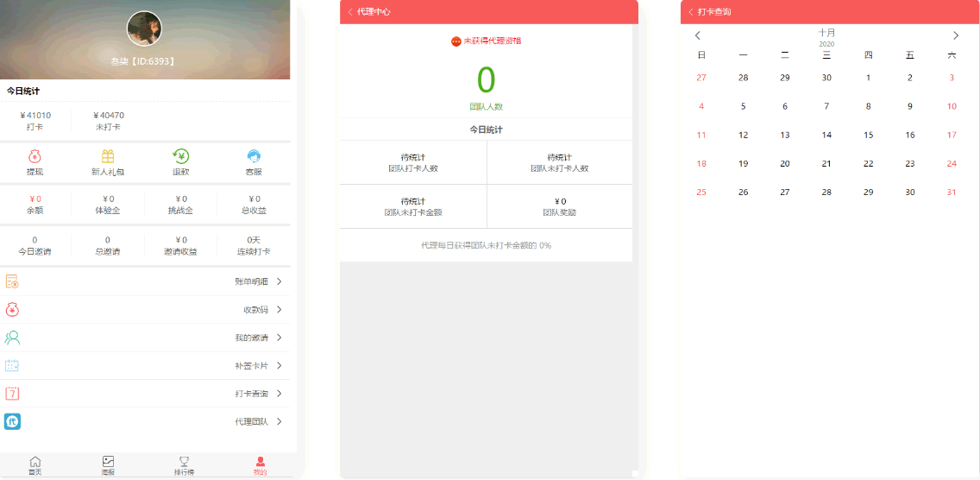
Task: Click the user profile avatar
Action: (x=144, y=28)
